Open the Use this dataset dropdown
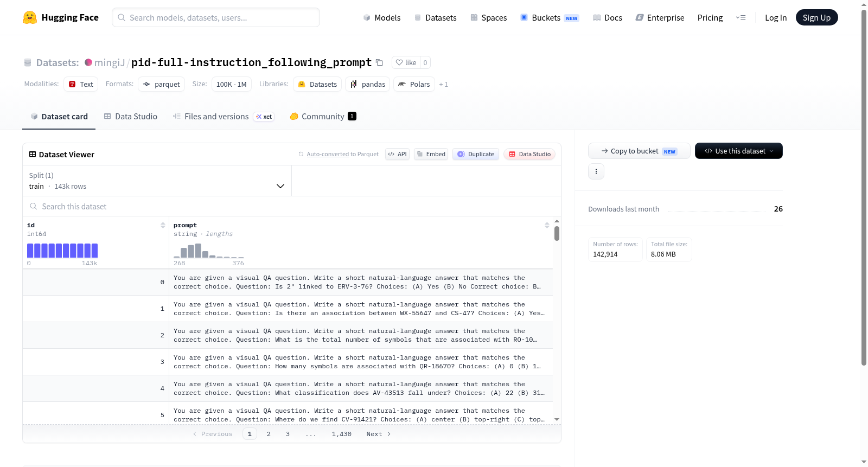The image size is (868, 467). 739,151
